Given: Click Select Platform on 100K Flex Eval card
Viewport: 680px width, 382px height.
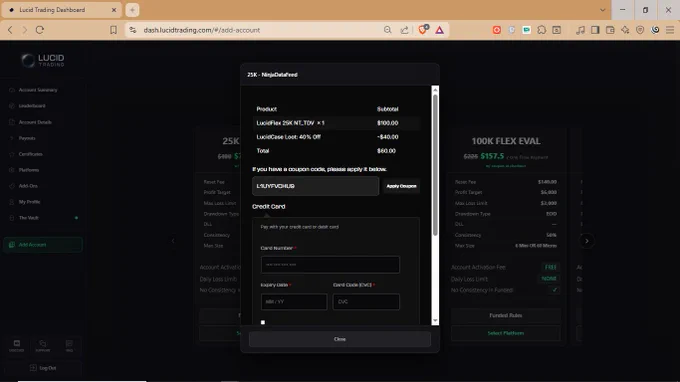Looking at the screenshot, I should 506,333.
